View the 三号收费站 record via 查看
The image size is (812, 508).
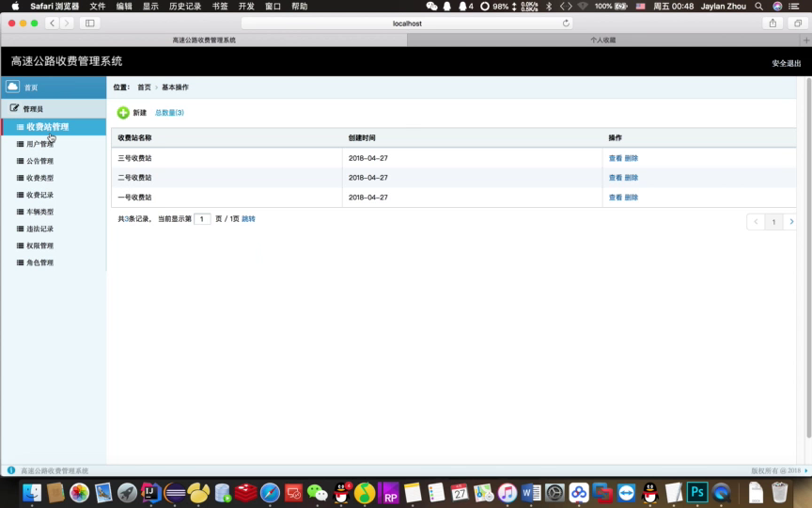point(616,158)
